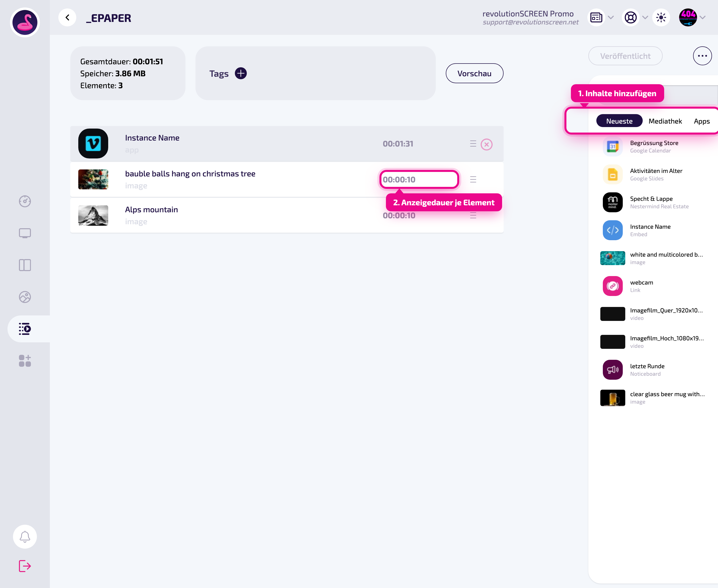Click drag handle of Instance Name row
This screenshot has width=718, height=588.
473,144
